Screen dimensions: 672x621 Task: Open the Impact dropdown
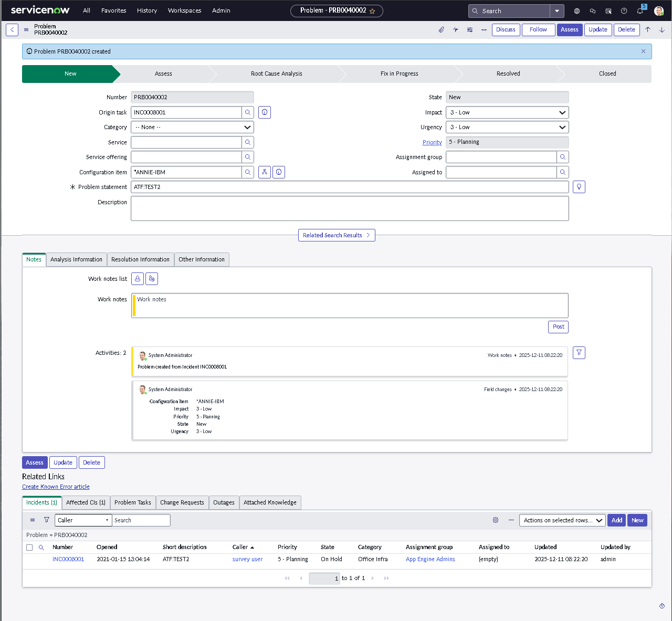507,112
